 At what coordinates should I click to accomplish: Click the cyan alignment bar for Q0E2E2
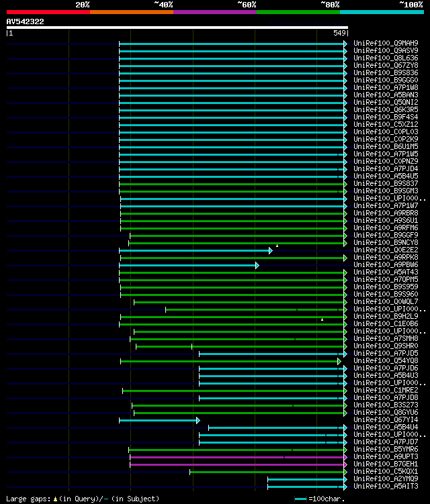pyautogui.click(x=194, y=251)
